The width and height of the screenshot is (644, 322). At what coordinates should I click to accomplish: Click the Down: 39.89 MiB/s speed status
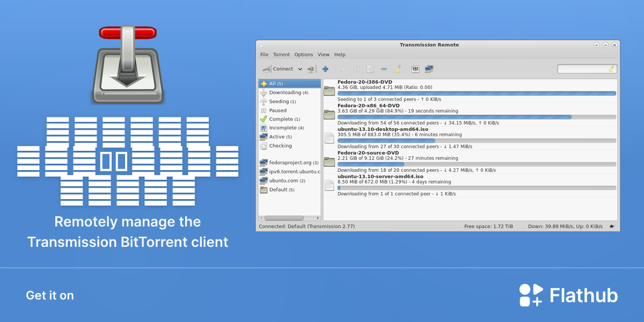point(565,226)
